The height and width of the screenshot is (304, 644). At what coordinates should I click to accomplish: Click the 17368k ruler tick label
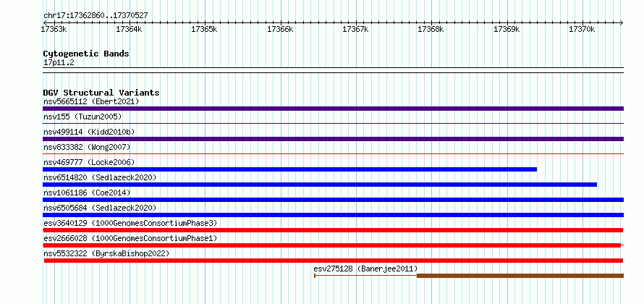[x=431, y=29]
